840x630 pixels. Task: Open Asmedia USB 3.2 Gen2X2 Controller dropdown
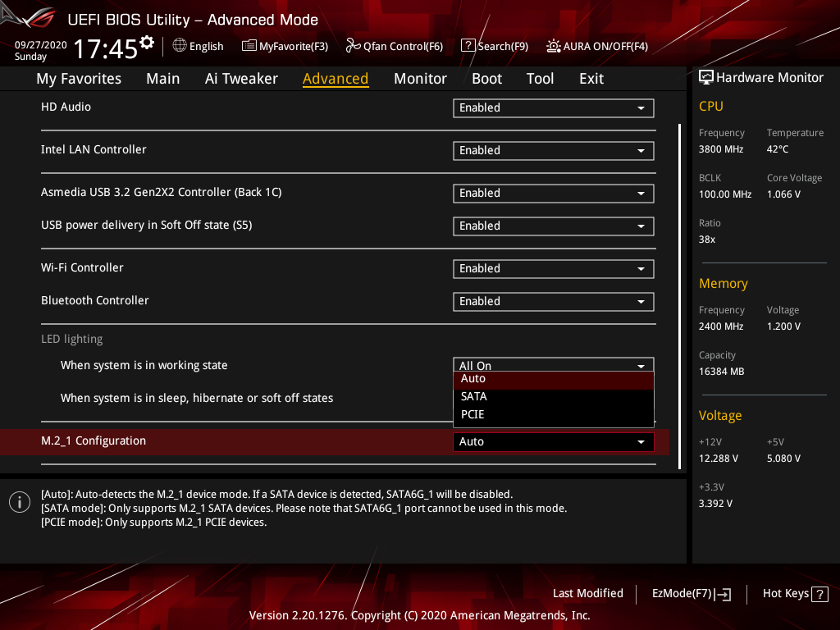coord(554,194)
